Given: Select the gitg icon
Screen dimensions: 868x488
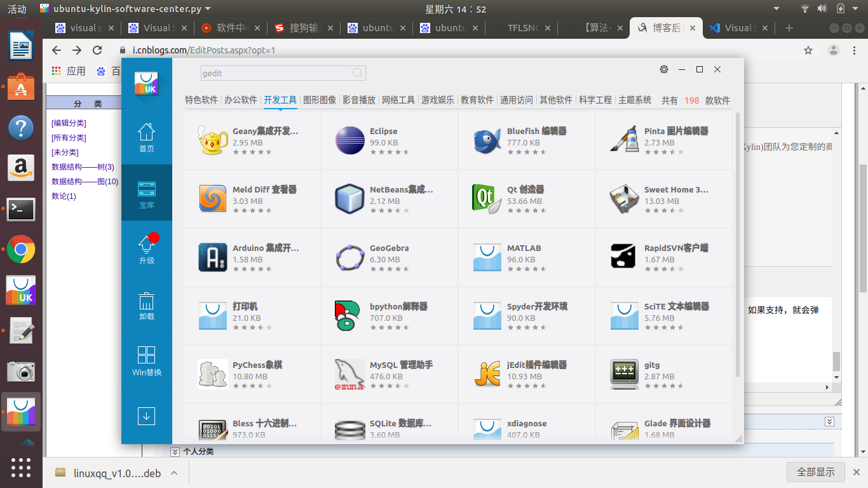Looking at the screenshot, I should 624,374.
